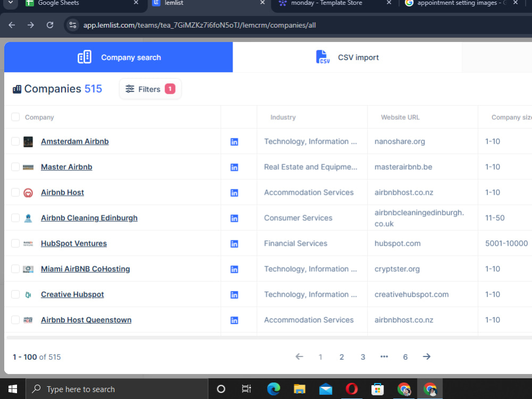532x399 pixels.
Task: Open the Airbnb Host Queenstown link
Action: point(86,320)
